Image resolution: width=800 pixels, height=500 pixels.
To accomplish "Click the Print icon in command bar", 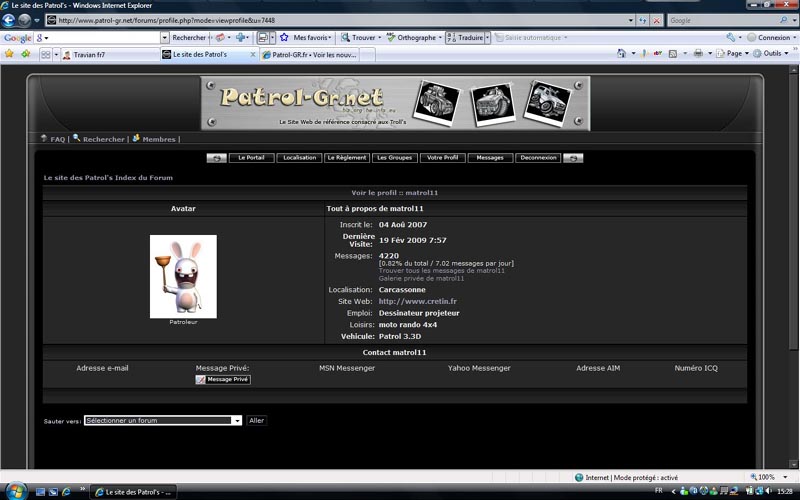I will pos(698,53).
